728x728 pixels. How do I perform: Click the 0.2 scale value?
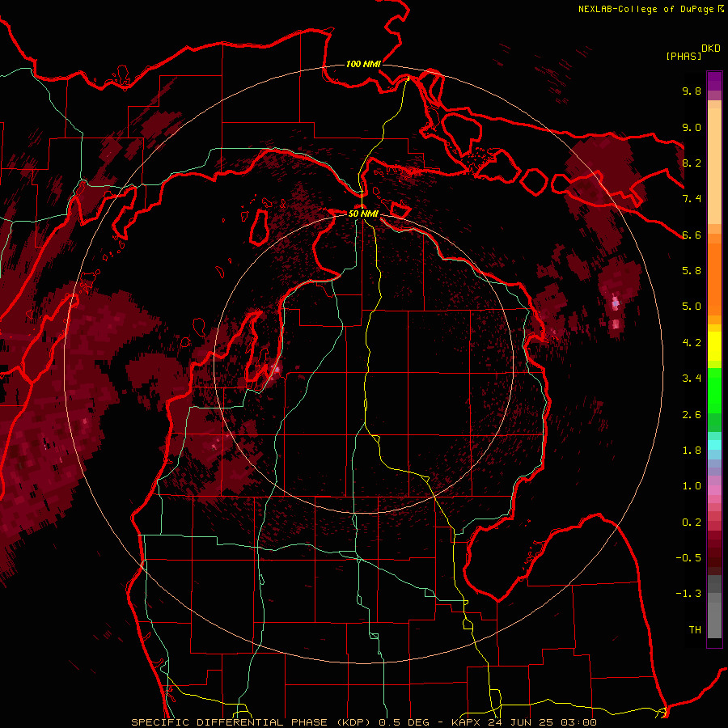(x=692, y=523)
